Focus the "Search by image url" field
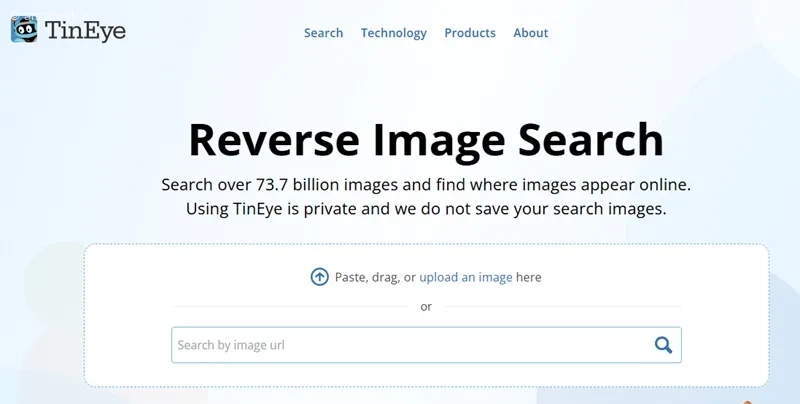800x404 pixels. click(426, 345)
